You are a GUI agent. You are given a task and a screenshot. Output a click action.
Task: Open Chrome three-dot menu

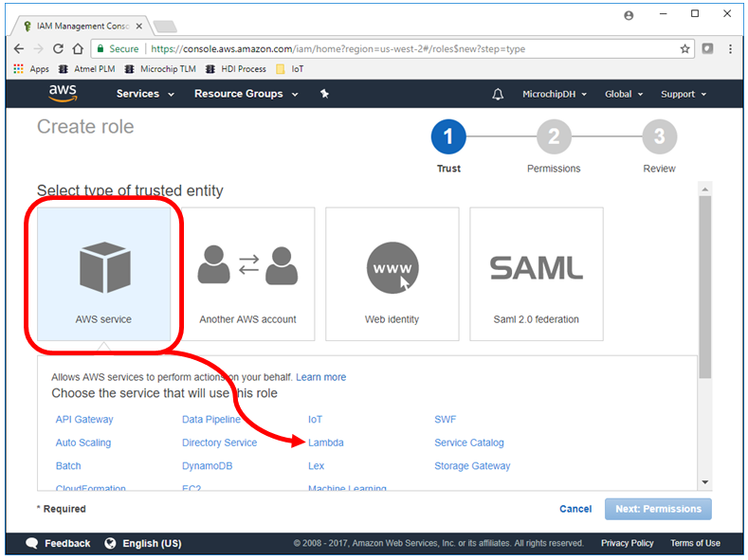(730, 48)
